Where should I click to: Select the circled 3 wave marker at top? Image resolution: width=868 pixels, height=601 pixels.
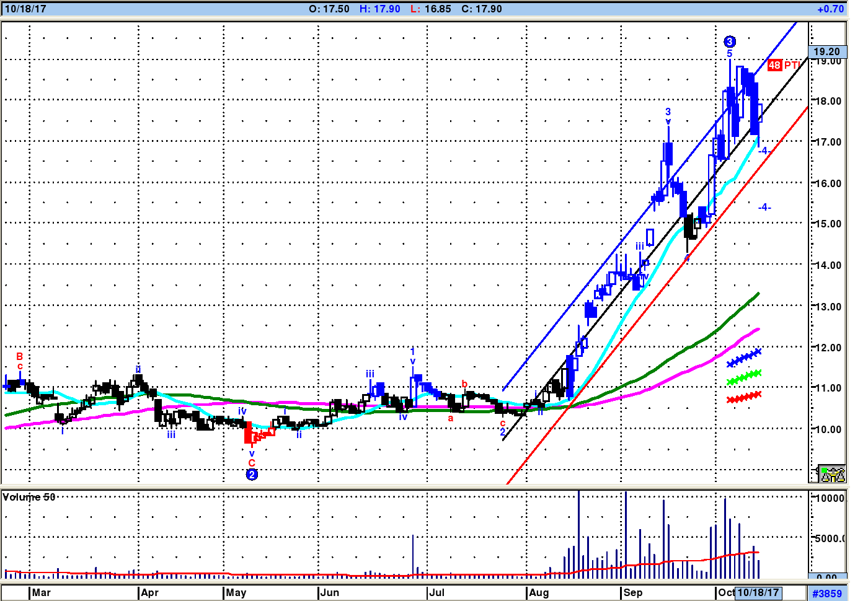click(x=730, y=42)
